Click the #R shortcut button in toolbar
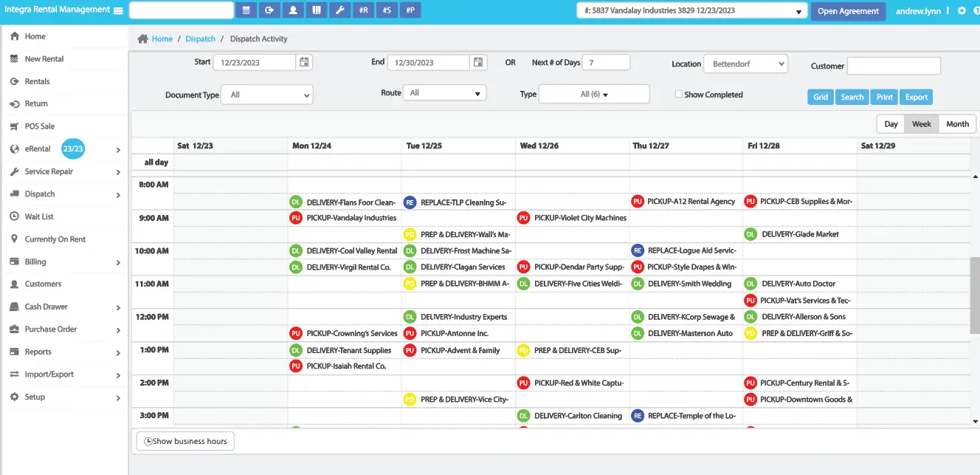This screenshot has width=980, height=475. tap(362, 10)
